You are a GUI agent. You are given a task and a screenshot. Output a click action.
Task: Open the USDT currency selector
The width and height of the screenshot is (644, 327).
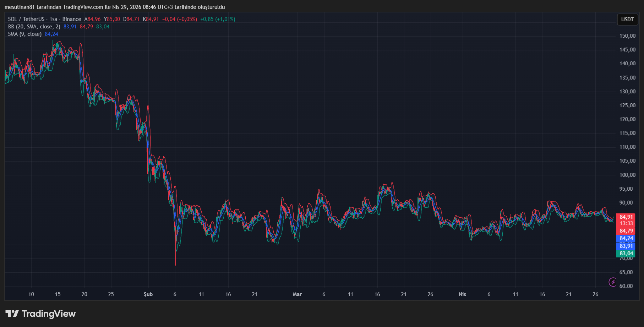[x=627, y=20]
